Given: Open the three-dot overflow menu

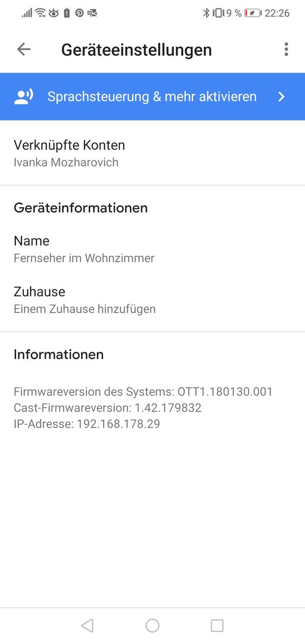Looking at the screenshot, I should (x=286, y=49).
